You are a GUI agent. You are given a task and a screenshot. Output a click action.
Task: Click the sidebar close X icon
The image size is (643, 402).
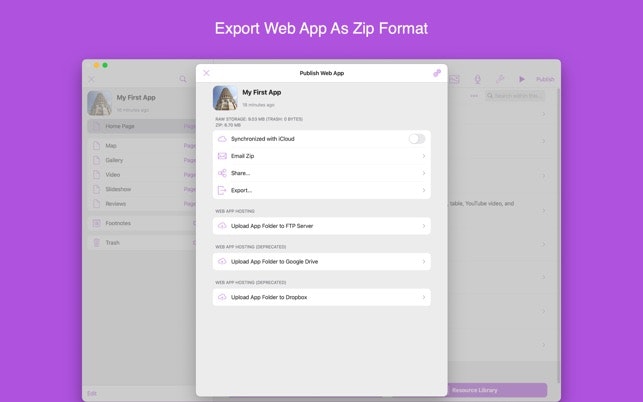(91, 79)
